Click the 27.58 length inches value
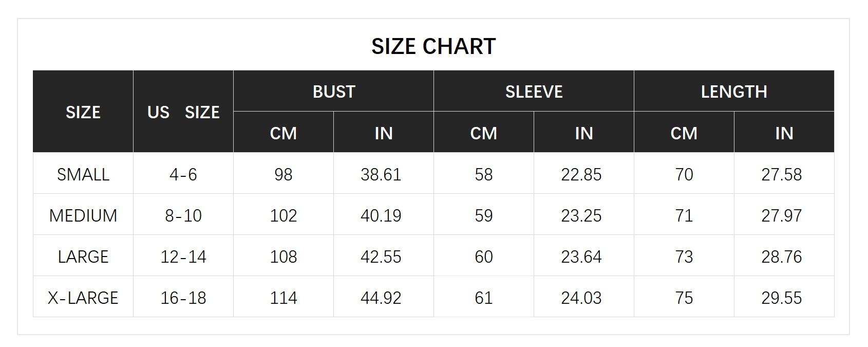Viewport: 868px width, 347px height. (782, 174)
